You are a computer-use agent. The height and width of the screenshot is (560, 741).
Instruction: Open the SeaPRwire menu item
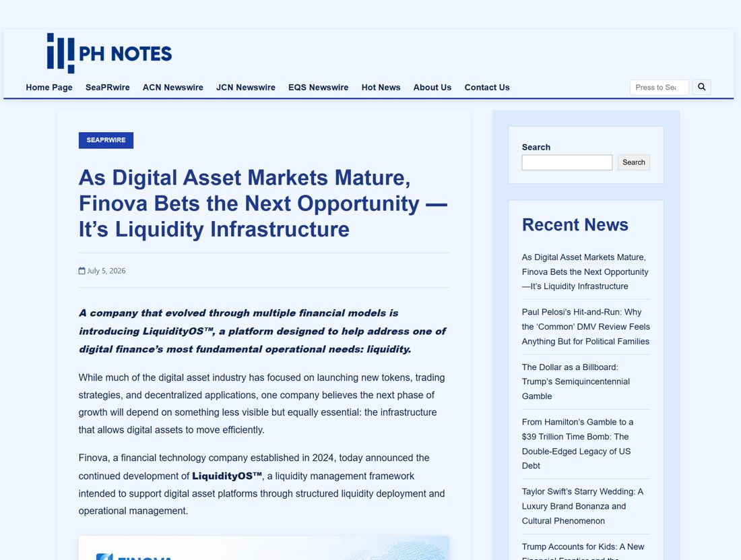pos(107,88)
